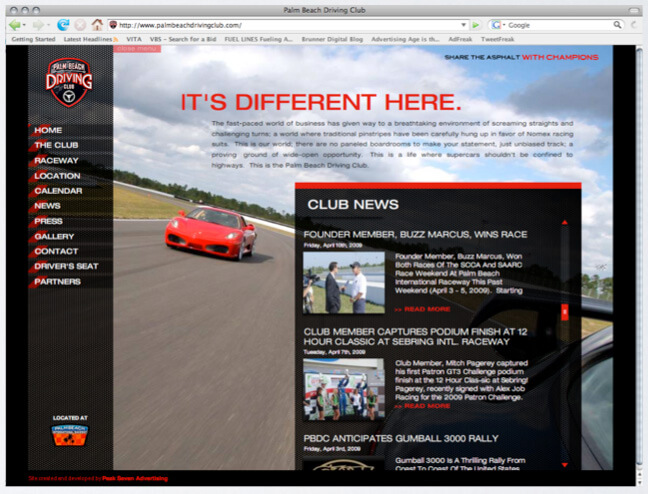Select THE CLUB menu item
This screenshot has width=648, height=494.
[x=56, y=145]
